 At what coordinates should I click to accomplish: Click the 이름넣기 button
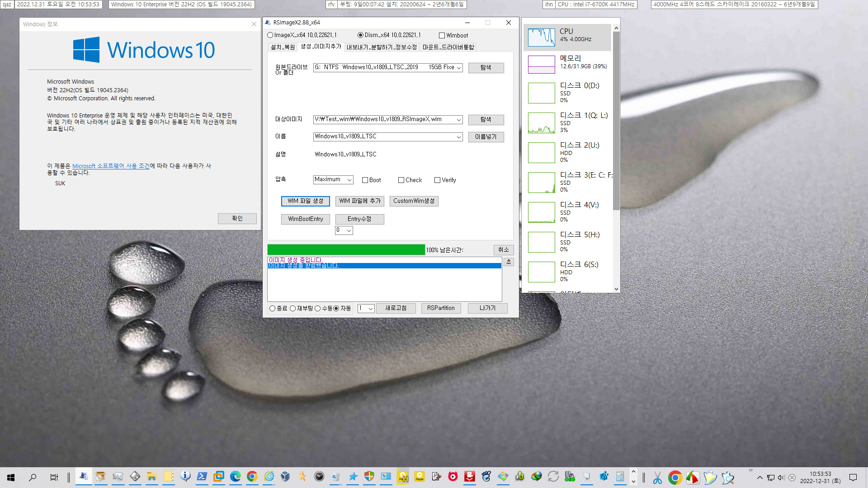(486, 137)
